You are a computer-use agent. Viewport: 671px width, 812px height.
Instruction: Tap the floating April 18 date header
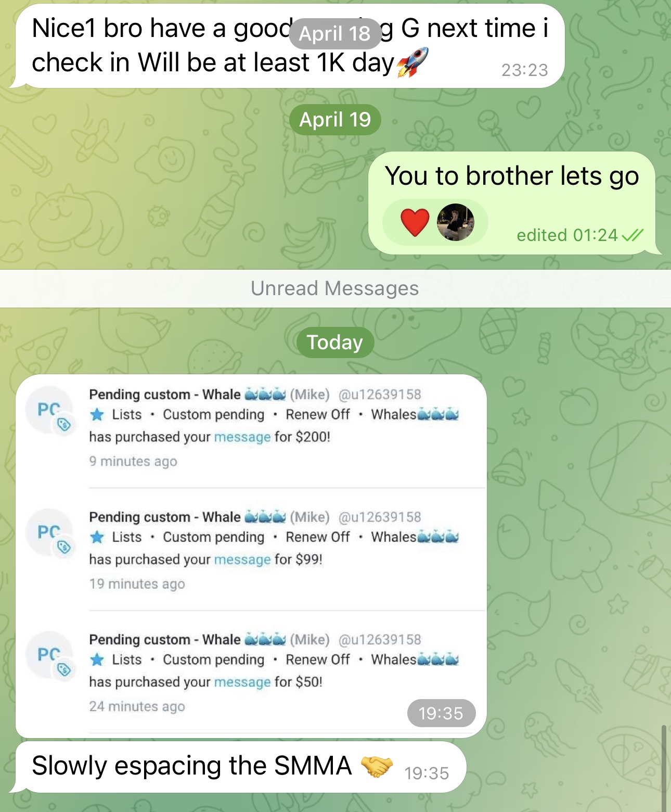[335, 34]
